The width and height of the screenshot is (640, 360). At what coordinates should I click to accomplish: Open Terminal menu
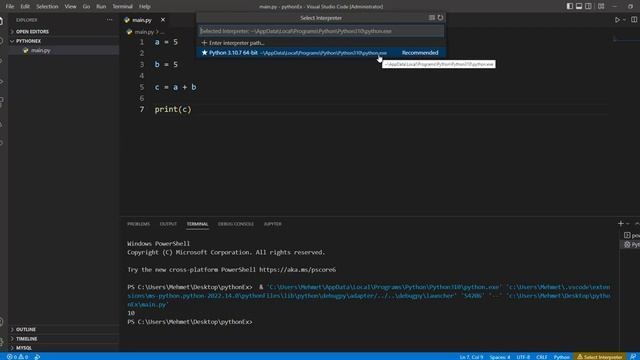(x=122, y=7)
